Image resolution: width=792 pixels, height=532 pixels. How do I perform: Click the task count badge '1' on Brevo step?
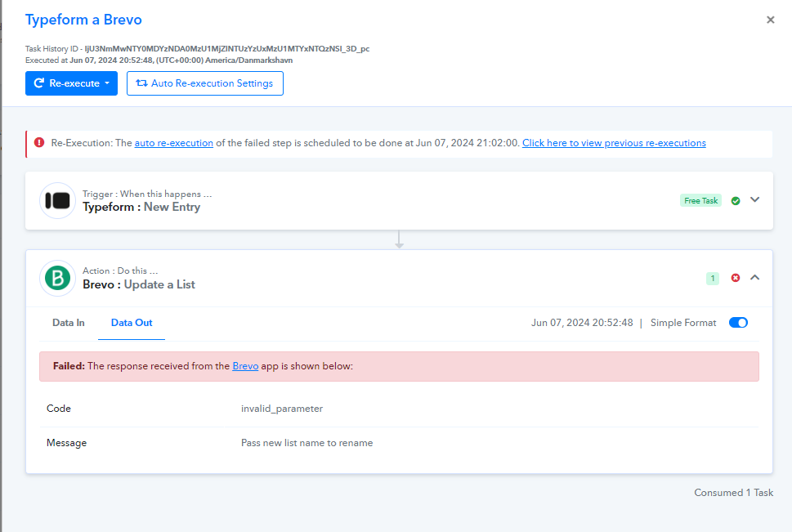[712, 279]
